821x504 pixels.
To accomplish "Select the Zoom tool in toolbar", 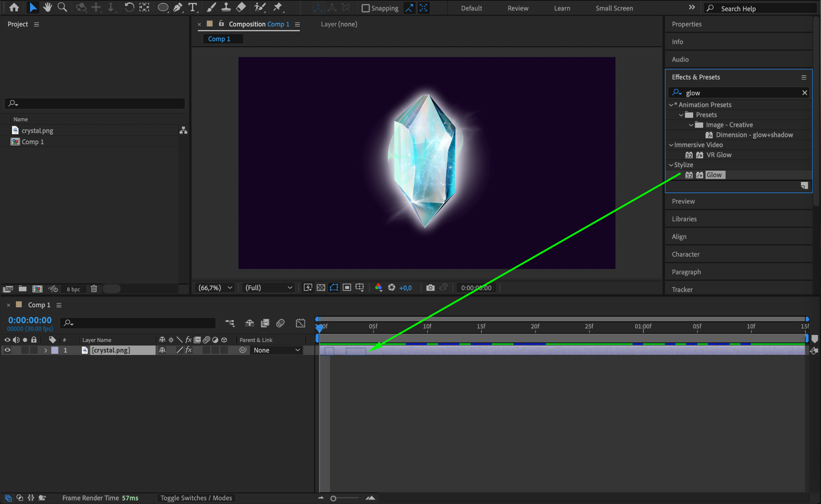I will (x=62, y=7).
